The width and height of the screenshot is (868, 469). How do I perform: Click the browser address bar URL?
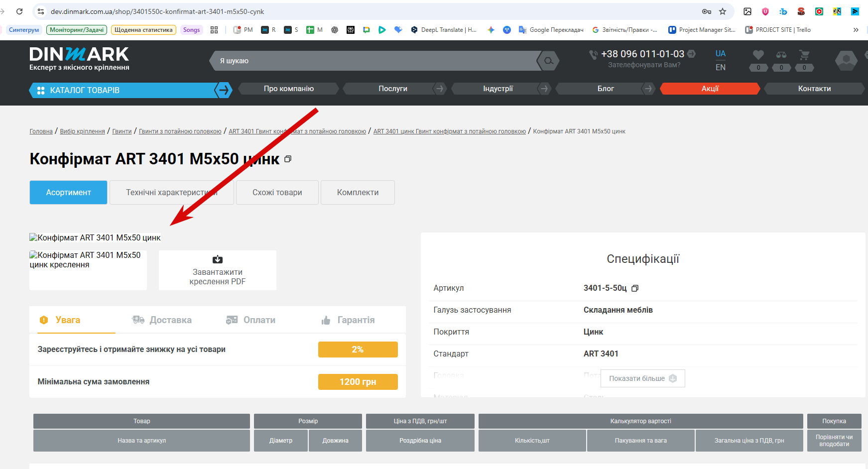point(157,11)
